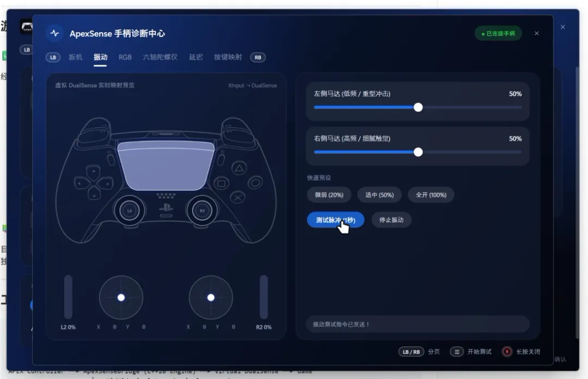The height and width of the screenshot is (379, 588).
Task: Click the 左侧马达 50% value text
Action: [x=515, y=94]
